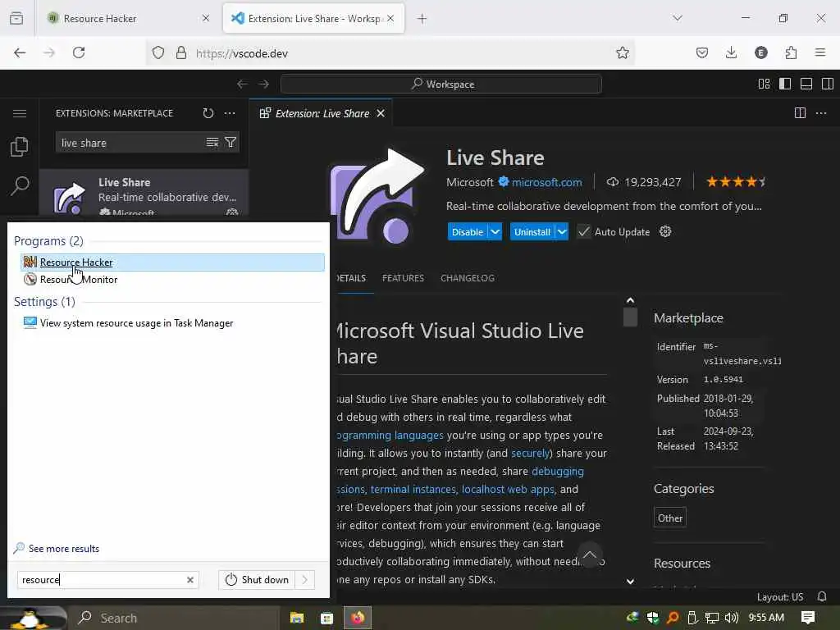Disable the Live Share extension

pos(468,232)
